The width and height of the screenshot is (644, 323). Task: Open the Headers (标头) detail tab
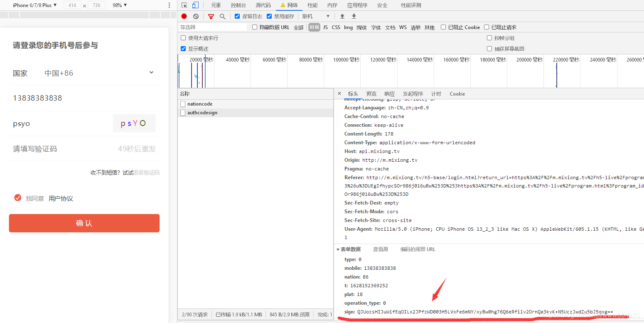(353, 94)
